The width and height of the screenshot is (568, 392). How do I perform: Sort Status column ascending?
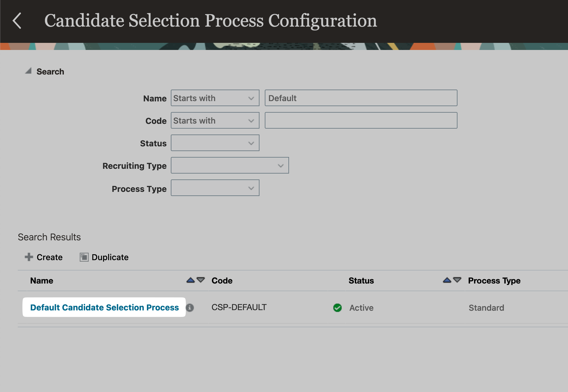[x=447, y=280]
